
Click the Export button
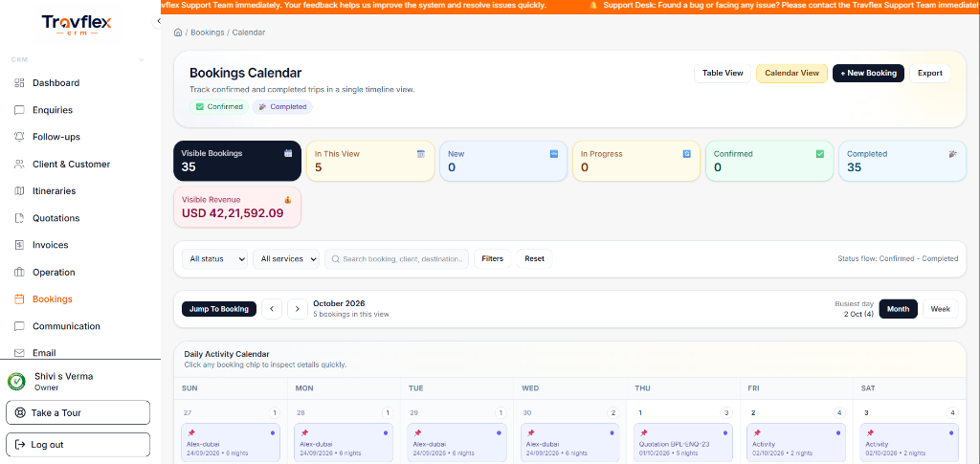(930, 73)
